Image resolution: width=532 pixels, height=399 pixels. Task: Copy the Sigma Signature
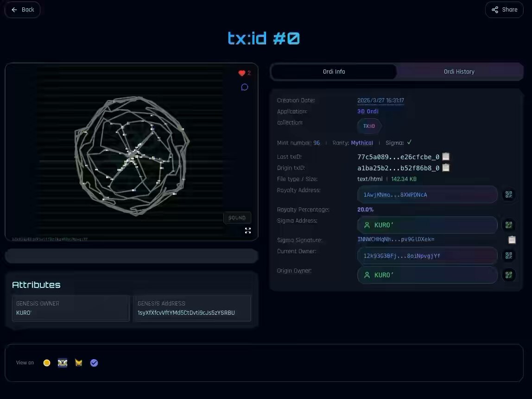coord(512,240)
